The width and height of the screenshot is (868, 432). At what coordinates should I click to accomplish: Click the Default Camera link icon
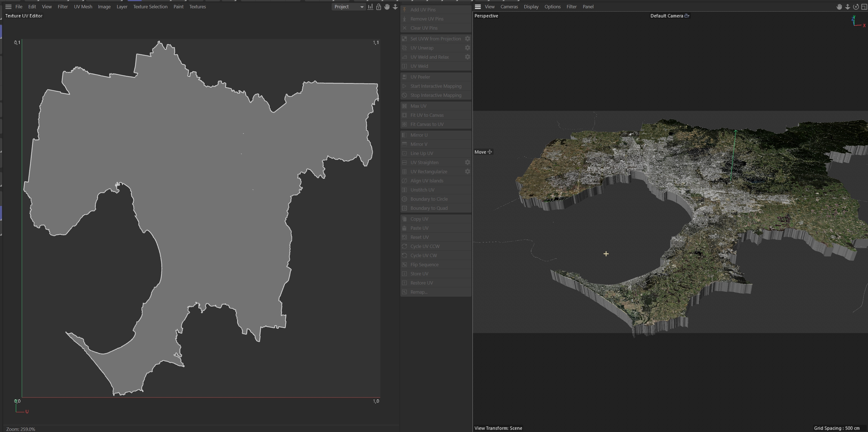[x=687, y=16]
